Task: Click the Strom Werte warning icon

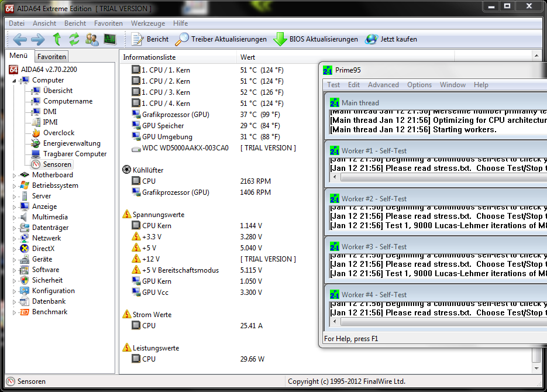Action: coord(126,314)
